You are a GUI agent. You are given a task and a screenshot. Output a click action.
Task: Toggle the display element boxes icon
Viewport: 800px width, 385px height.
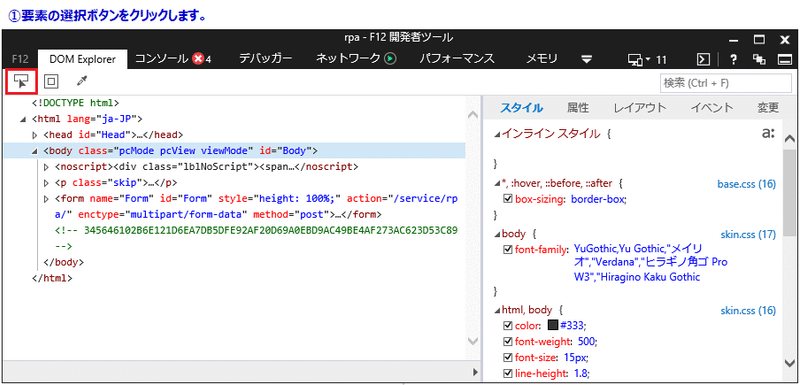[x=51, y=81]
